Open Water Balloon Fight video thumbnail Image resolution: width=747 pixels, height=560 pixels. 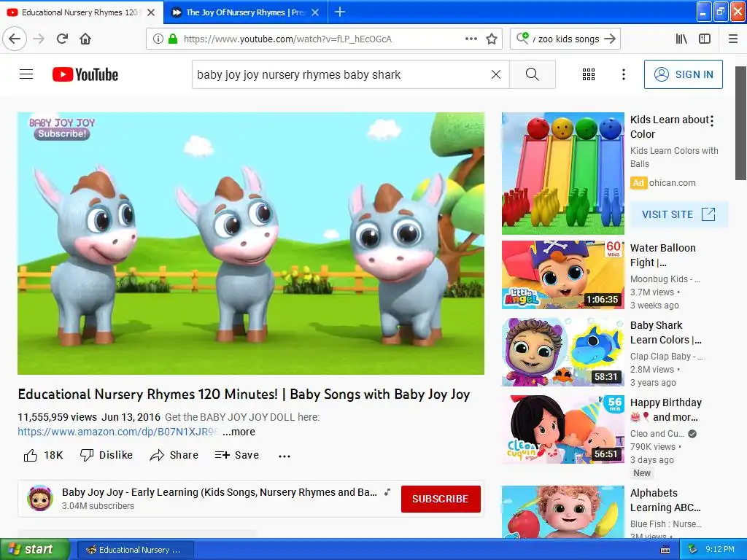(x=562, y=275)
